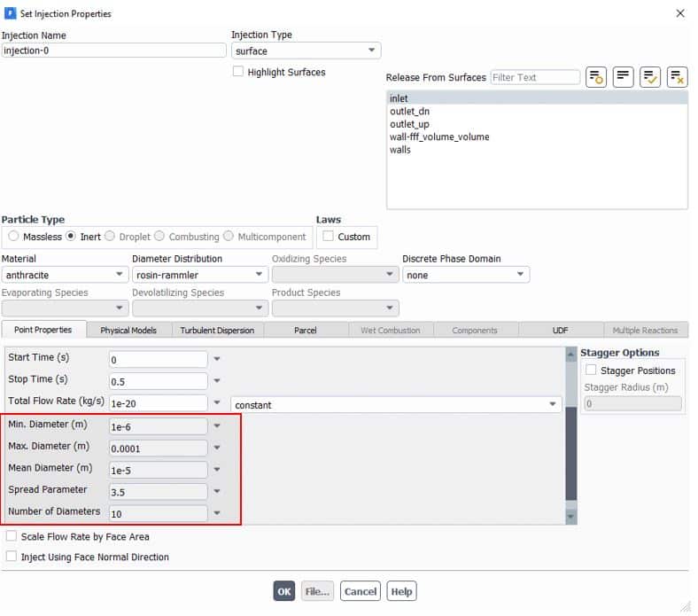Open the Injection Type dropdown
The width and height of the screenshot is (698, 616).
[x=306, y=51]
